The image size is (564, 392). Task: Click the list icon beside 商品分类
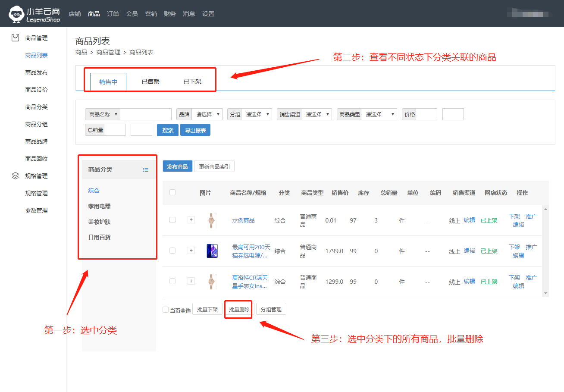pos(146,170)
